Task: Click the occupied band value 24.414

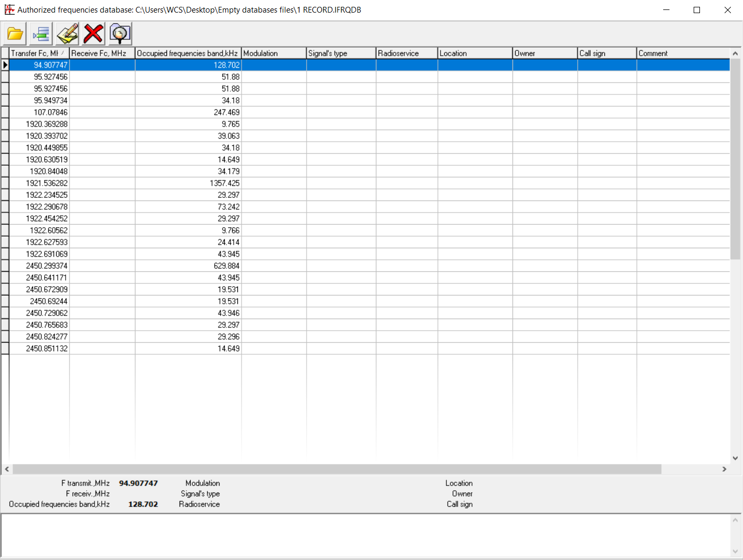Action: (x=228, y=242)
